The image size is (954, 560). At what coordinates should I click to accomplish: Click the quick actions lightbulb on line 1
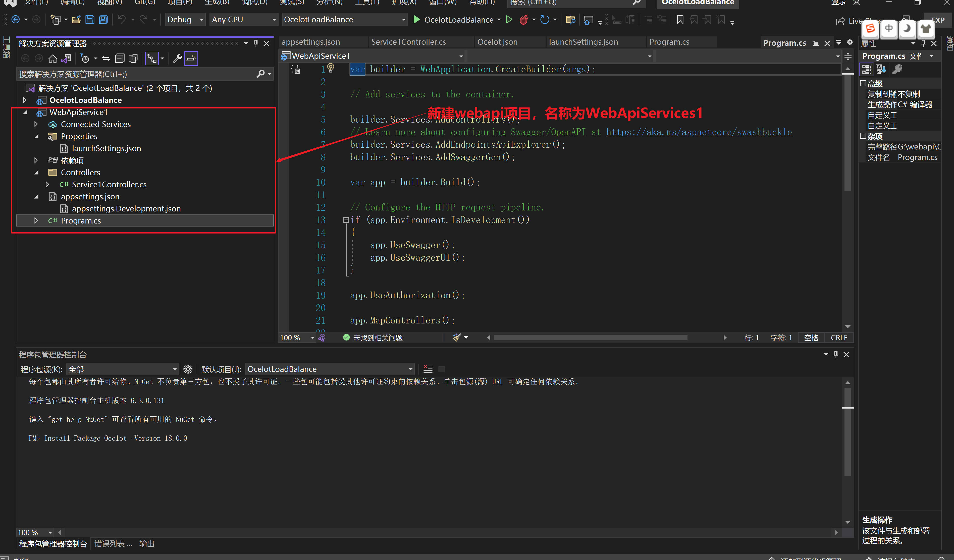pyautogui.click(x=331, y=68)
